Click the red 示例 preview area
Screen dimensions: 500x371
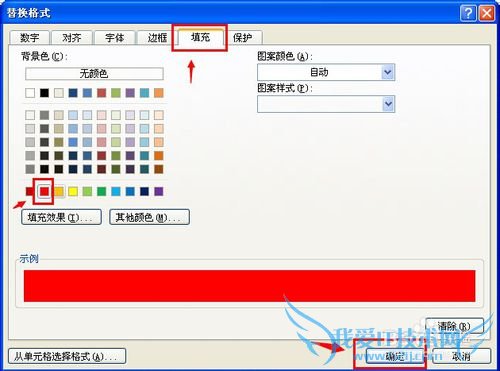click(250, 286)
